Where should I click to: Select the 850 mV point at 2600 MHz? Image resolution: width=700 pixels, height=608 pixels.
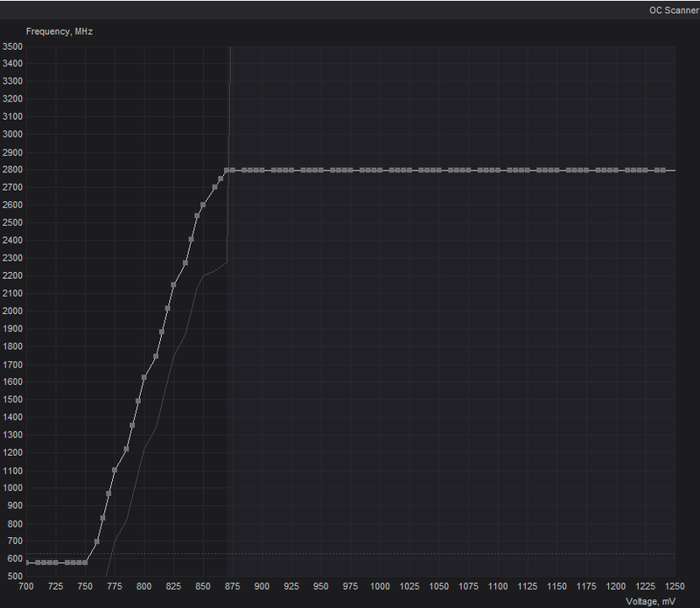(203, 205)
